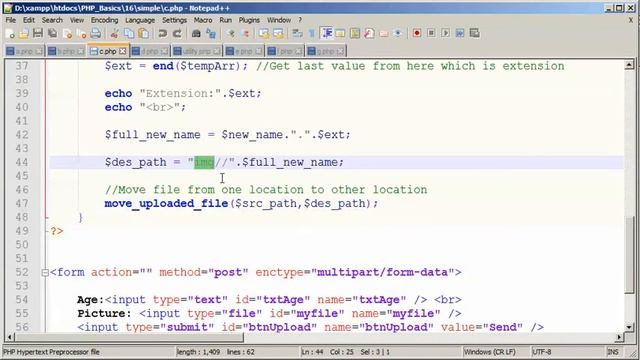Toggle synchronized vertical scrolling
This screenshot has height=360, width=640.
click(x=264, y=33)
